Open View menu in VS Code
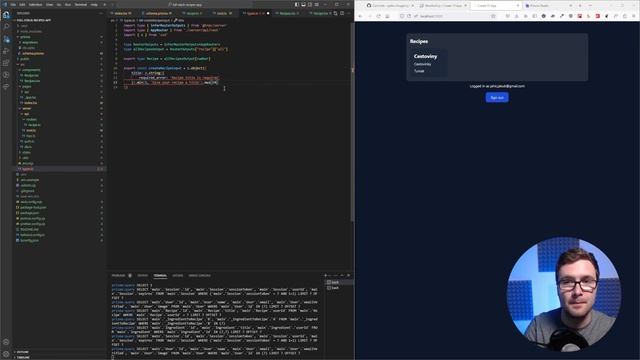Viewport: 640px width, 360px height. [x=49, y=4]
